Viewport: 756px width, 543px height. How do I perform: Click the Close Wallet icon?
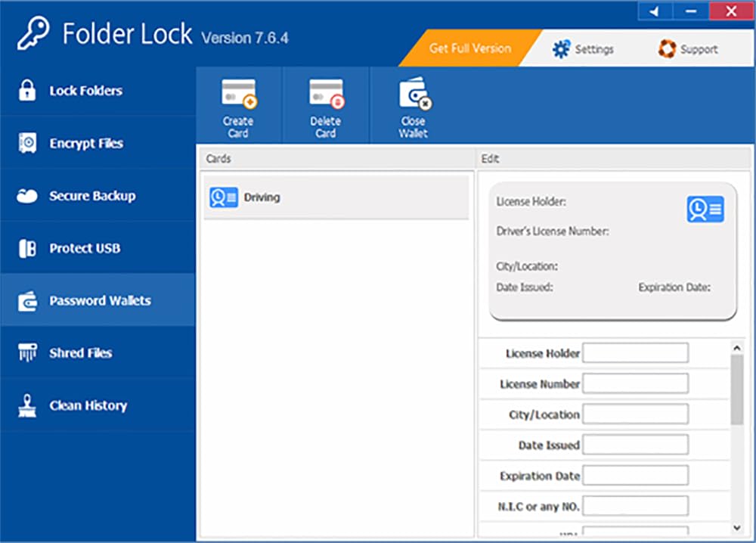414,96
